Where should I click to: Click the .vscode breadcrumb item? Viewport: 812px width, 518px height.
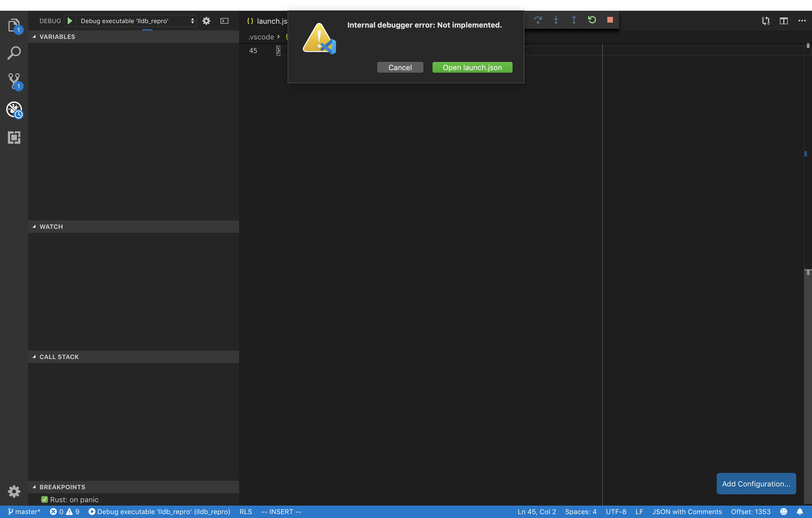(261, 37)
